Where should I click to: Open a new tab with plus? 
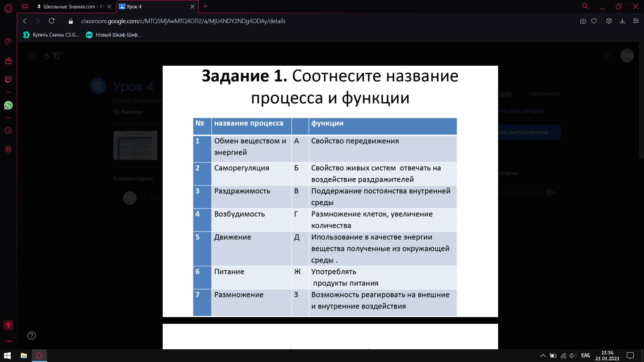point(205,6)
